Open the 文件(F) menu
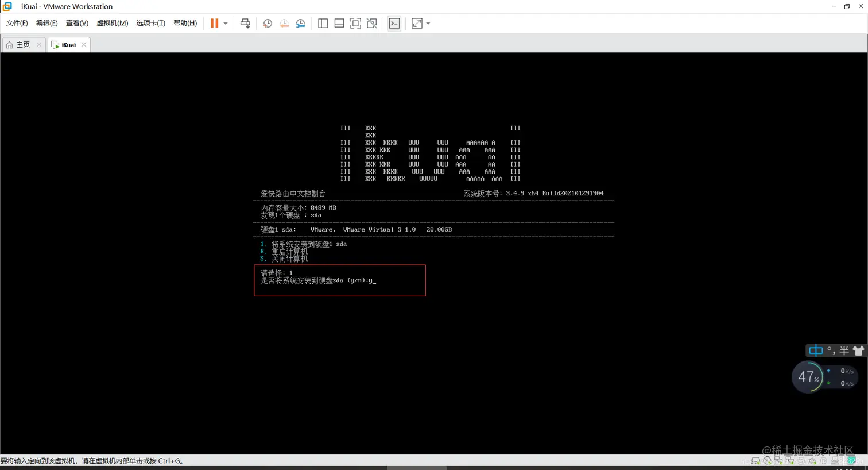 point(17,24)
